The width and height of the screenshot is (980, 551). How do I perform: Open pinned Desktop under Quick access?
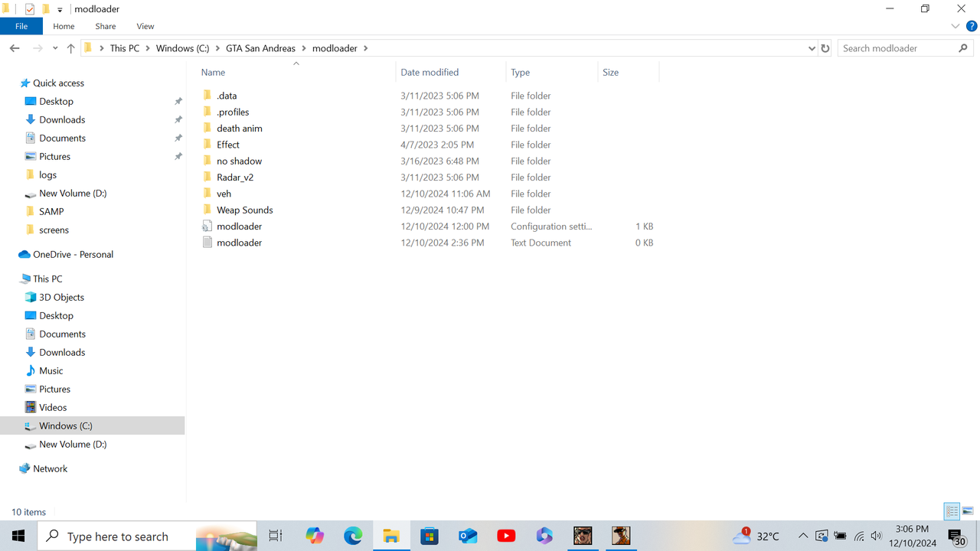pyautogui.click(x=56, y=101)
